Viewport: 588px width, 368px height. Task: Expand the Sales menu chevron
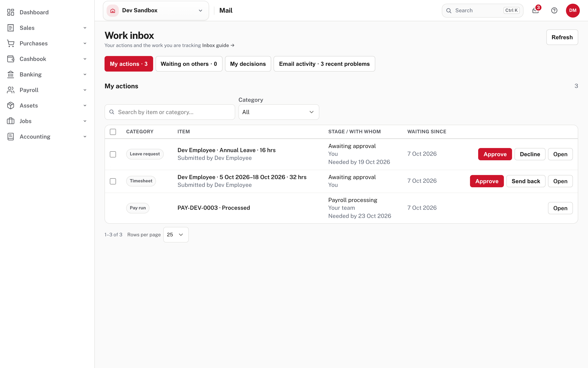[x=85, y=28]
